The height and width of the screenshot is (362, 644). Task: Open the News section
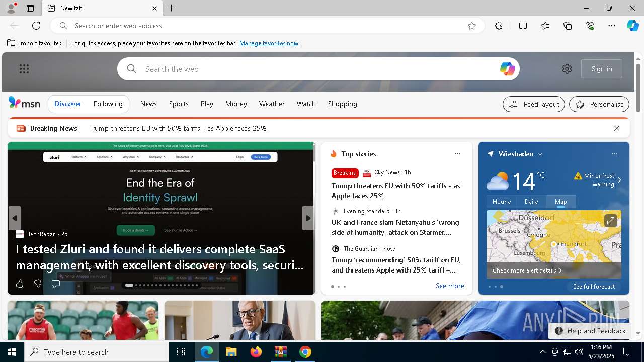(148, 104)
